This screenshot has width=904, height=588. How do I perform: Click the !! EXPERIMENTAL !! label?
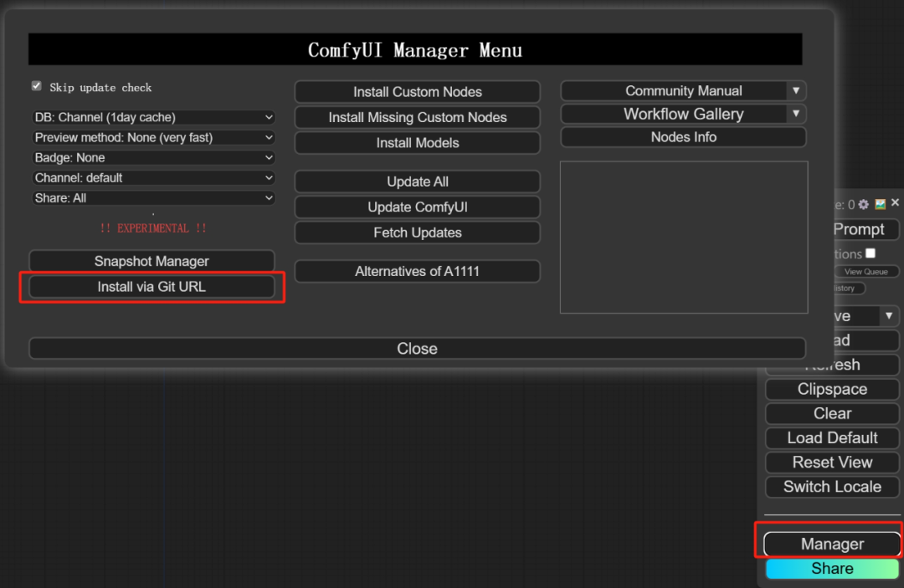(x=153, y=228)
